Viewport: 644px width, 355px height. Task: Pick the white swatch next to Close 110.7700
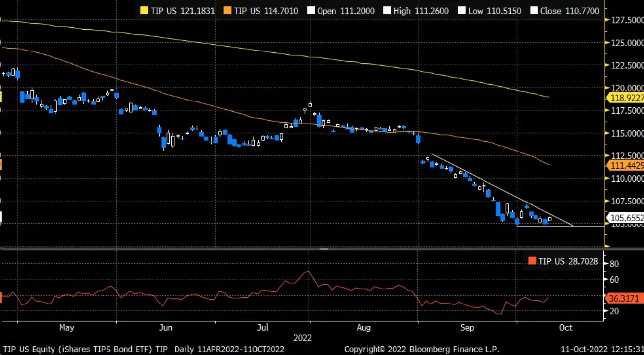534,11
